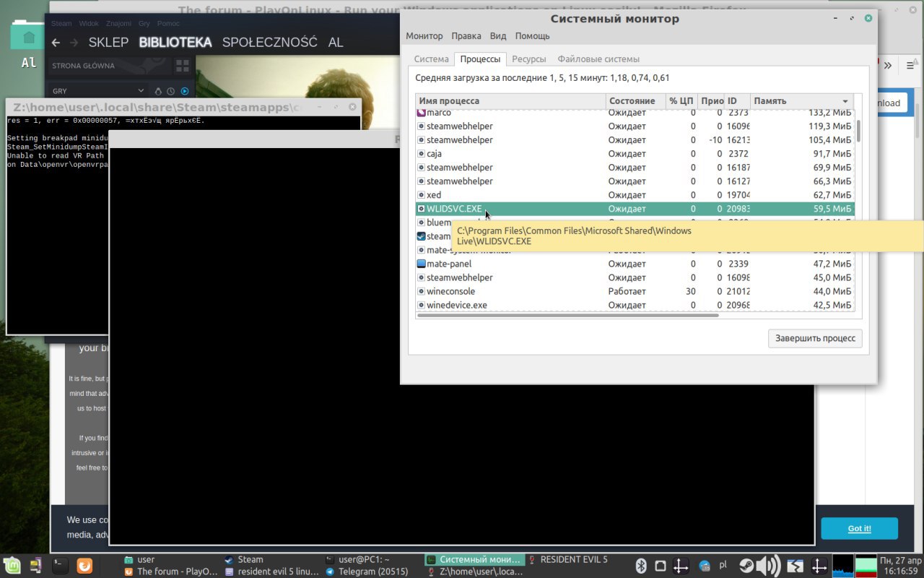Toggle the Linux penguin filter in Steam library
The width and height of the screenshot is (924, 578).
[159, 91]
